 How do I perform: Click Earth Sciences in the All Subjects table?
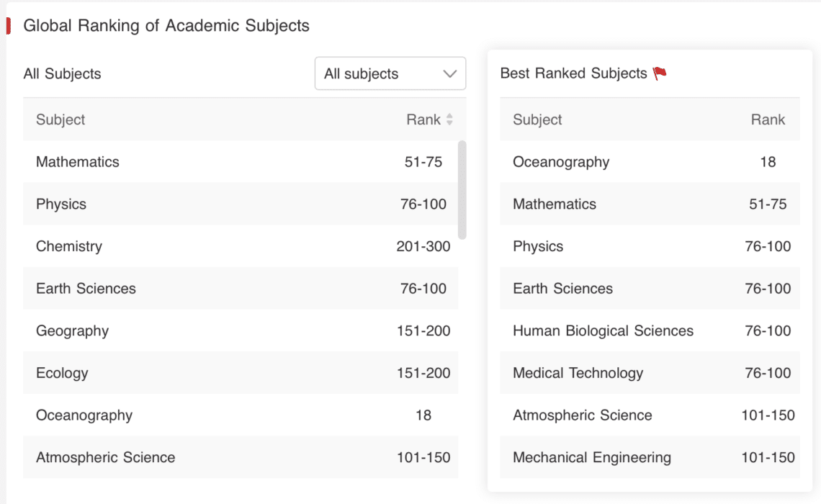click(86, 289)
